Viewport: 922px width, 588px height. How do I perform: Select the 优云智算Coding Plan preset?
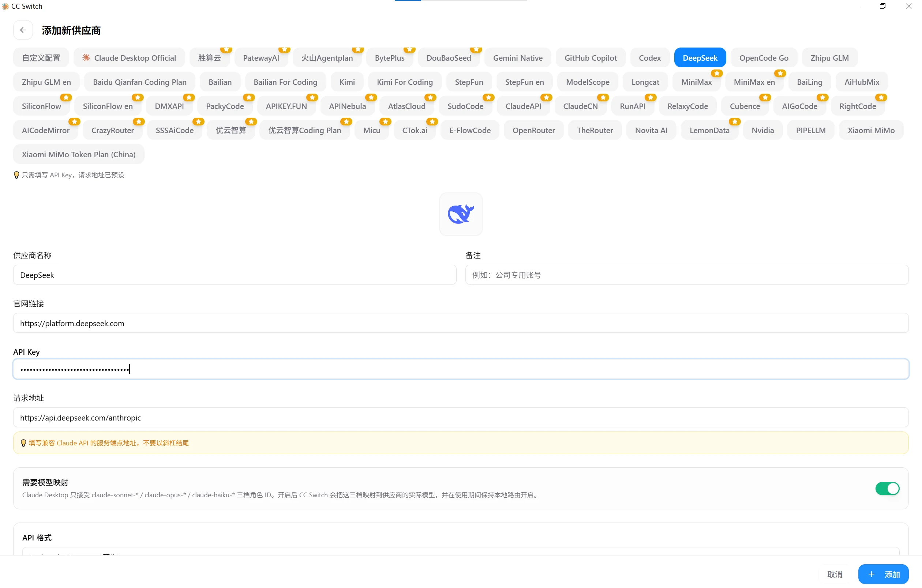pos(305,130)
